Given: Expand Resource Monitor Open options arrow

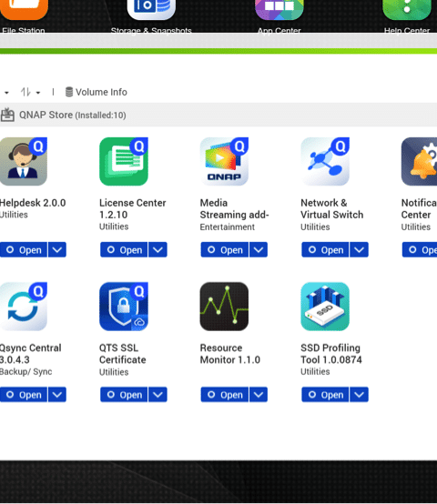Looking at the screenshot, I should tap(259, 395).
